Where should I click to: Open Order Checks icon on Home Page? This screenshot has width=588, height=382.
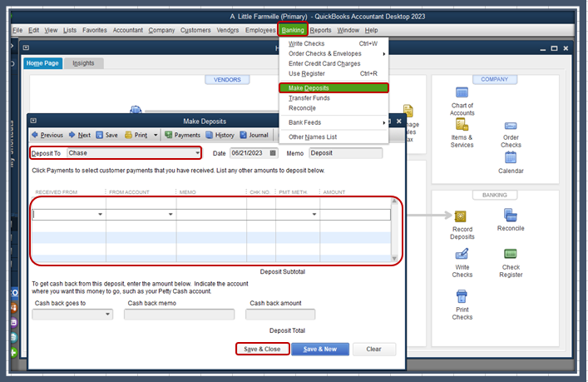[x=511, y=126]
